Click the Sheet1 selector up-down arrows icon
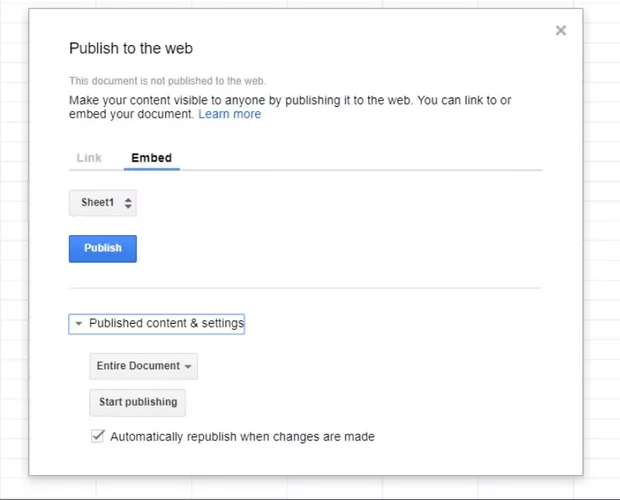This screenshot has height=500, width=620. [128, 203]
